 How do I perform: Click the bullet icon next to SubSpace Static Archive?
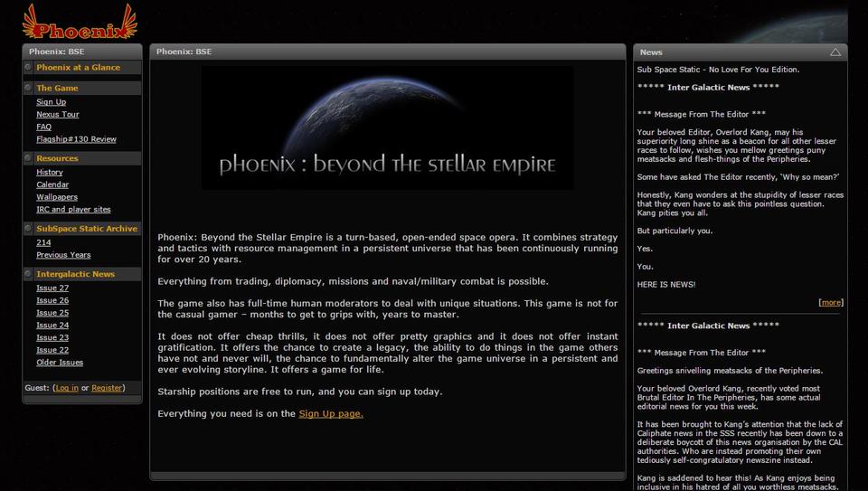[x=29, y=229]
